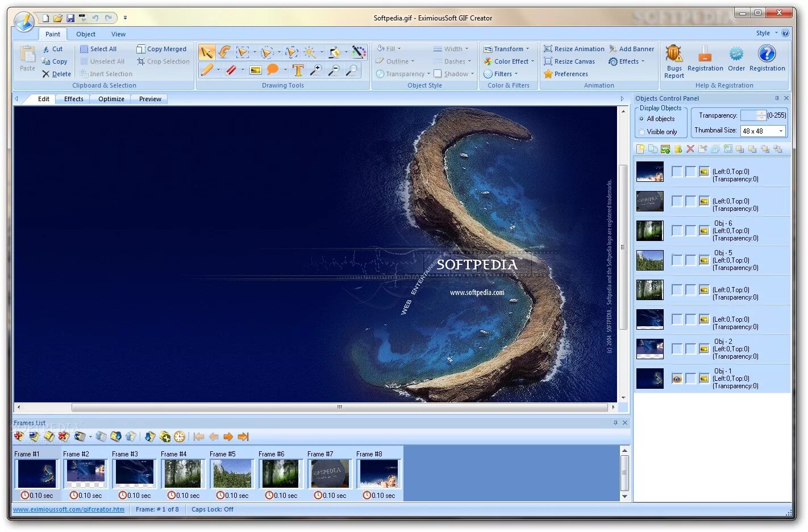Select the paint bucket tool

[x=334, y=52]
